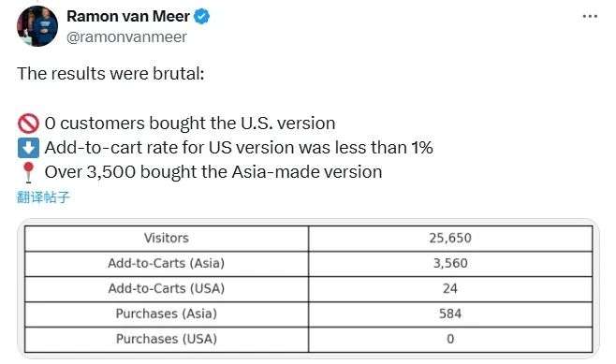Click the red pushpin emoji

tap(28, 172)
